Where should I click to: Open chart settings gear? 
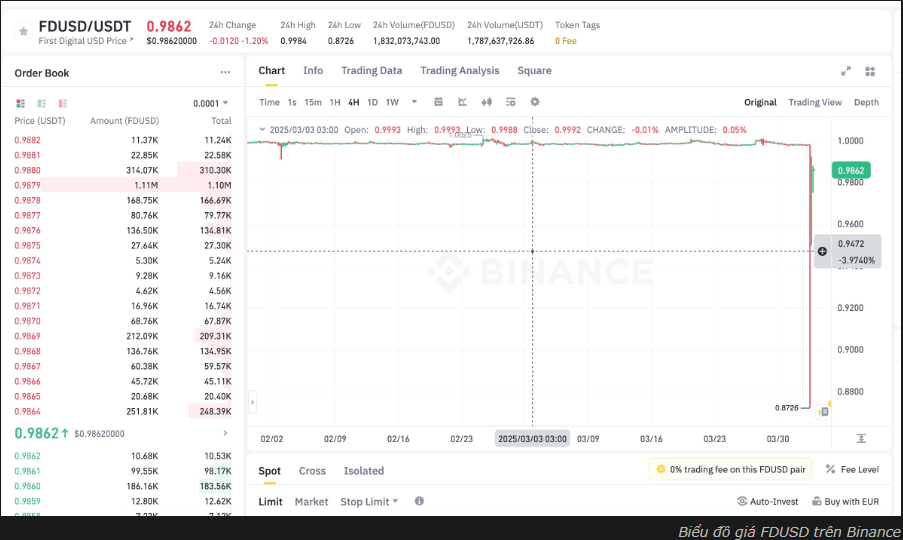535,102
